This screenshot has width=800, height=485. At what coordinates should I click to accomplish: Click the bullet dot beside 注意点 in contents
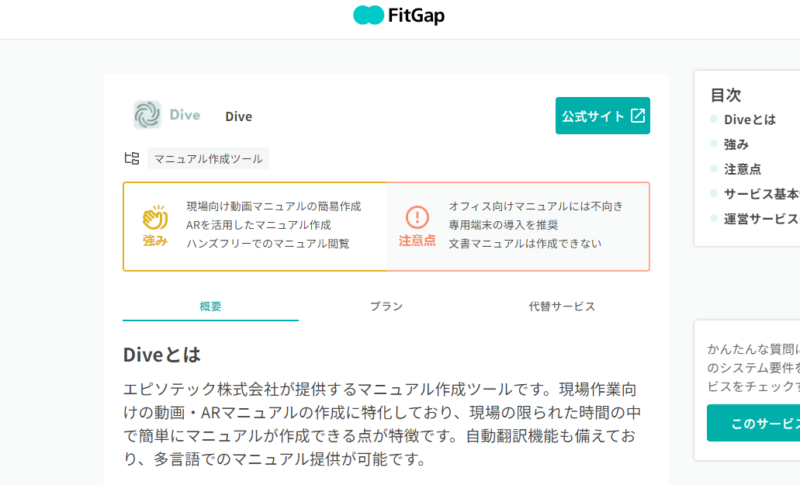pyautogui.click(x=714, y=169)
